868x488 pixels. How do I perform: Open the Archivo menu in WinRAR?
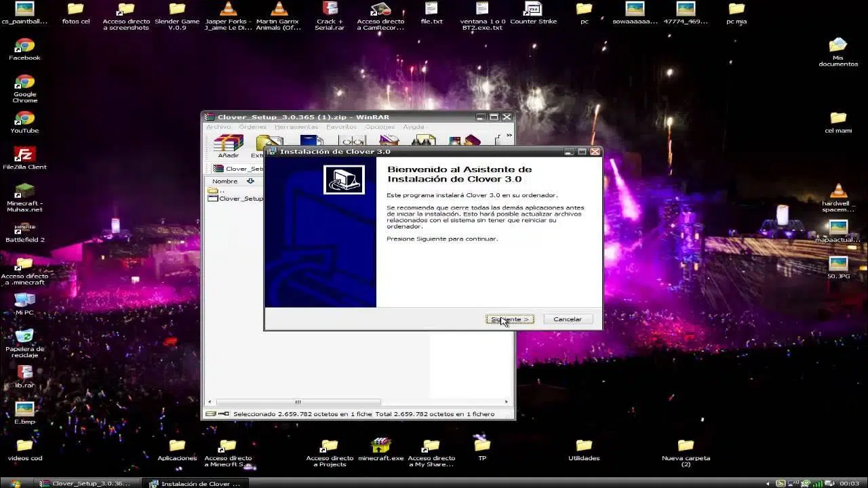[x=218, y=127]
